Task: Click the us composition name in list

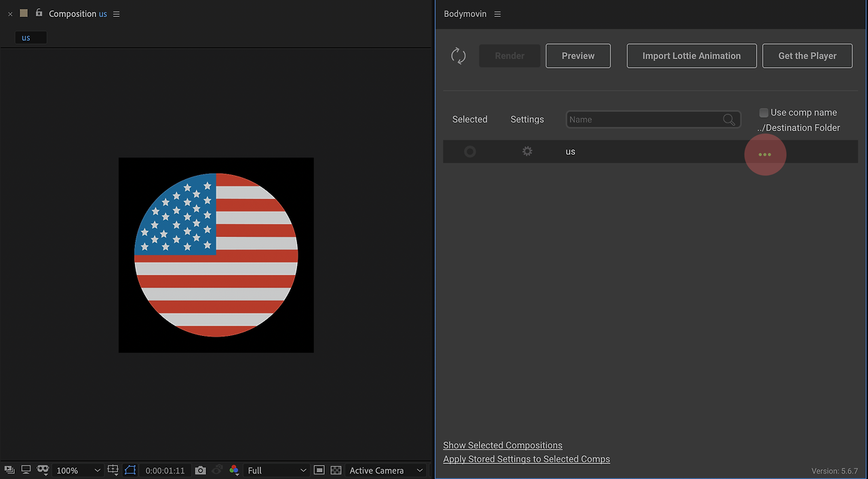Action: pos(570,151)
